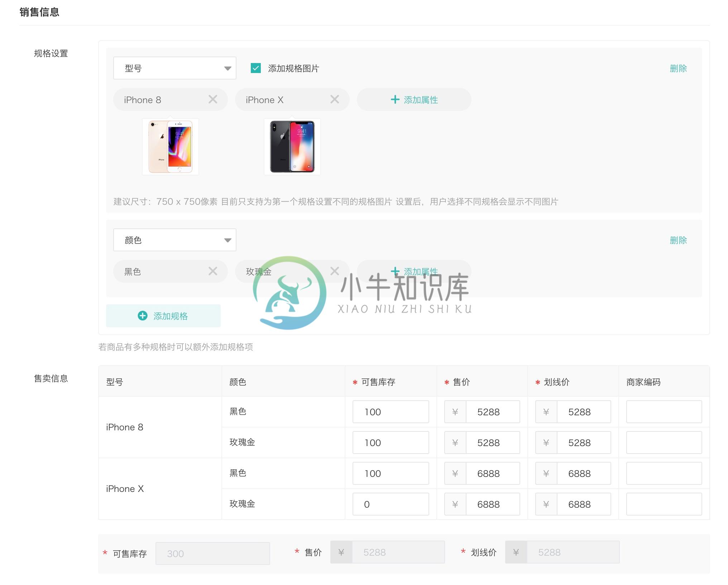Click the plus icon in 添加规格 button
Viewport: 728px width, 585px height.
143,316
